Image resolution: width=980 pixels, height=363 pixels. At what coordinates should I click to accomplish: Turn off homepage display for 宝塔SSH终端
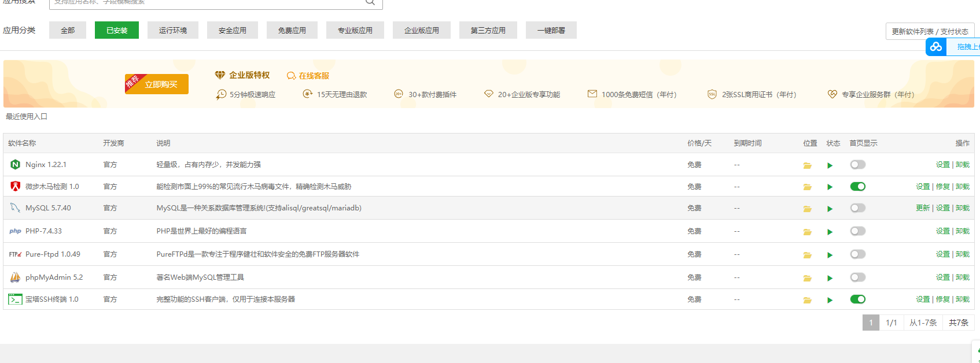(857, 299)
